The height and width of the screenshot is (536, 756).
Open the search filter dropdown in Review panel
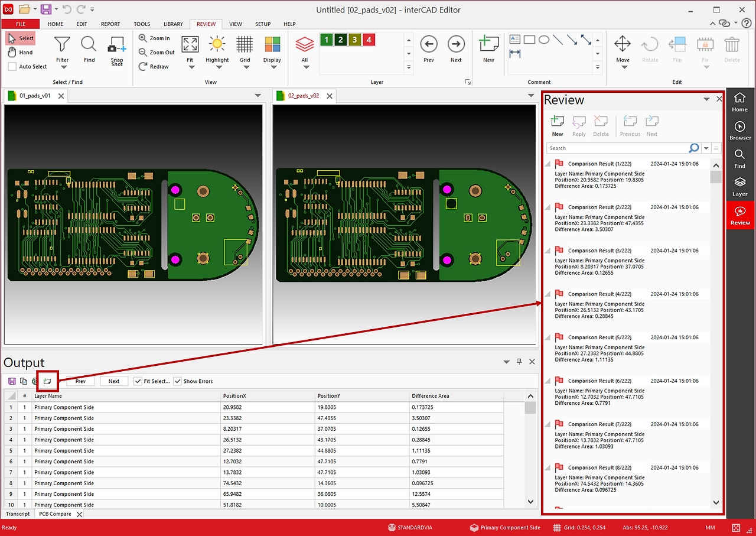(705, 148)
